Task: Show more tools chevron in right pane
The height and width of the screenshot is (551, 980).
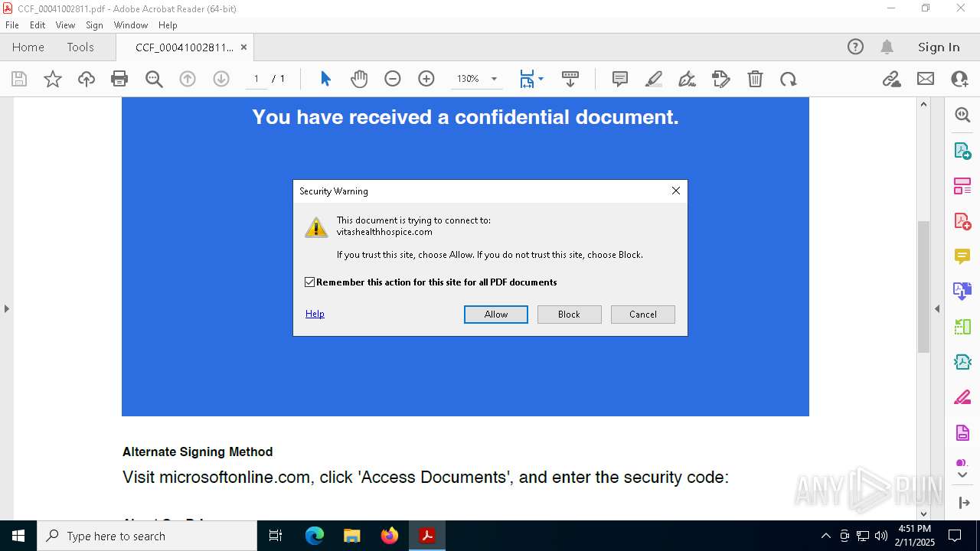Action: 962,475
